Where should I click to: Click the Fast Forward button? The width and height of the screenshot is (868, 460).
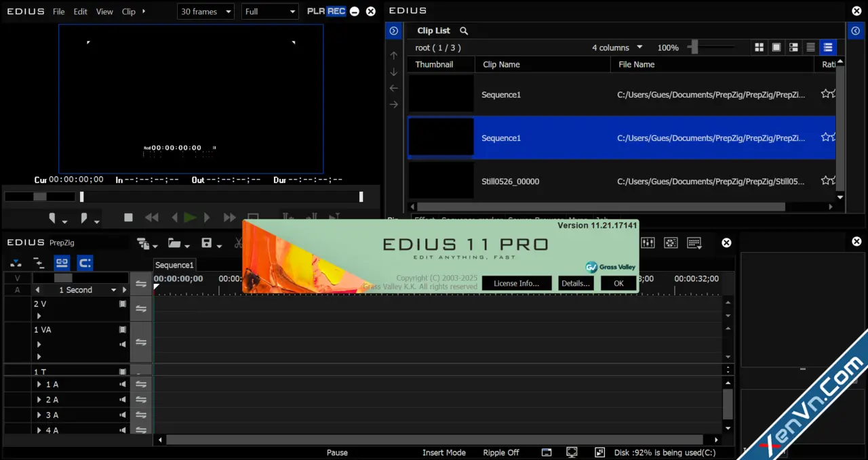click(230, 217)
